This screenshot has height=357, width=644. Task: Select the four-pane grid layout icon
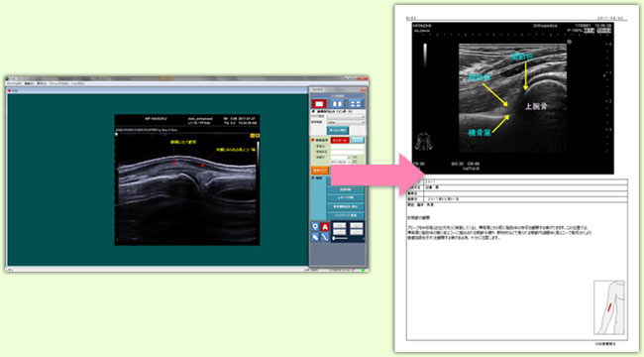356,104
